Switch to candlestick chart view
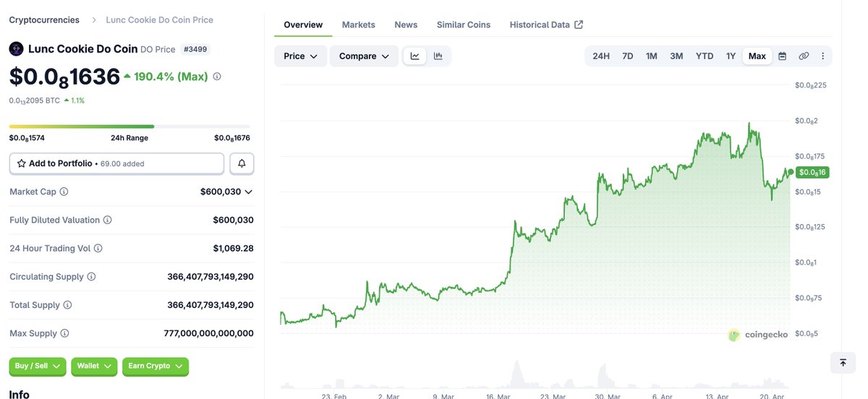This screenshot has width=868, height=399. 438,56
